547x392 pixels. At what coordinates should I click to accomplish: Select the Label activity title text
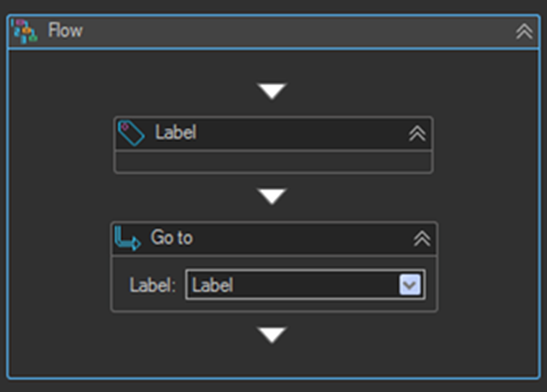point(176,133)
